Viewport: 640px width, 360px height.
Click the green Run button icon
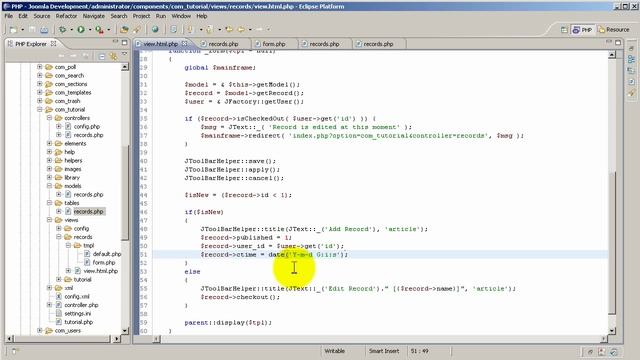click(x=81, y=29)
